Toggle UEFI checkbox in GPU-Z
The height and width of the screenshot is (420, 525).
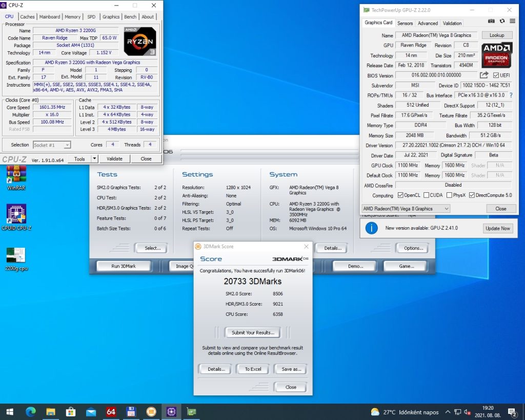point(496,75)
